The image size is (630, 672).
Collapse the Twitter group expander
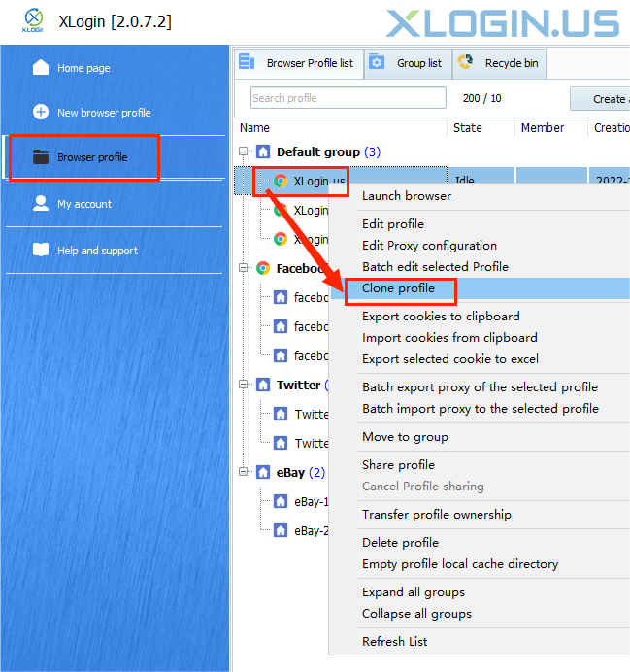click(244, 386)
